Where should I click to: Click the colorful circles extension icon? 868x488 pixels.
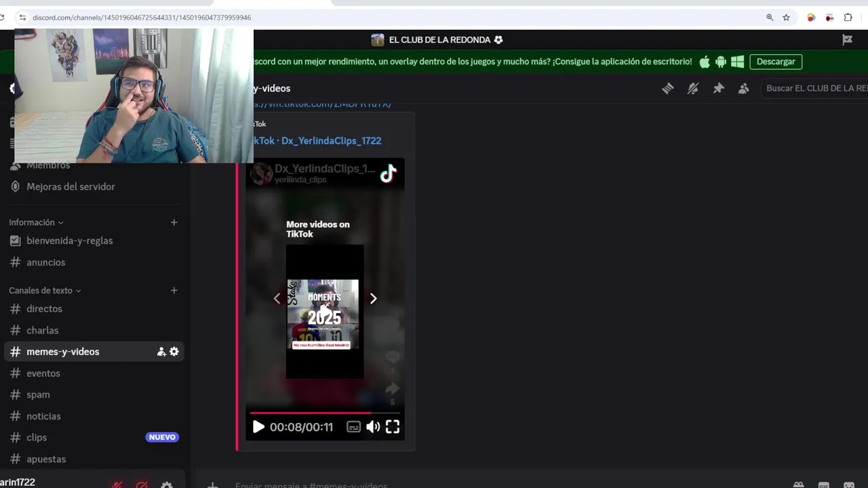pos(811,18)
